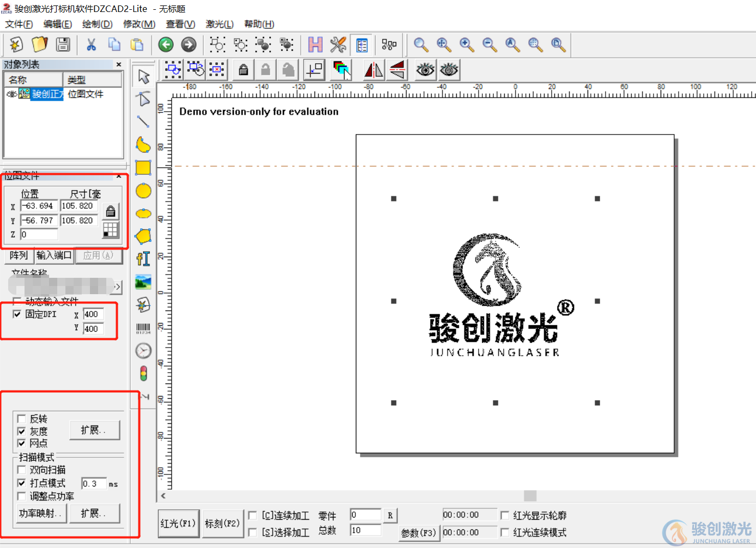Click the DPI X value field

[93, 314]
